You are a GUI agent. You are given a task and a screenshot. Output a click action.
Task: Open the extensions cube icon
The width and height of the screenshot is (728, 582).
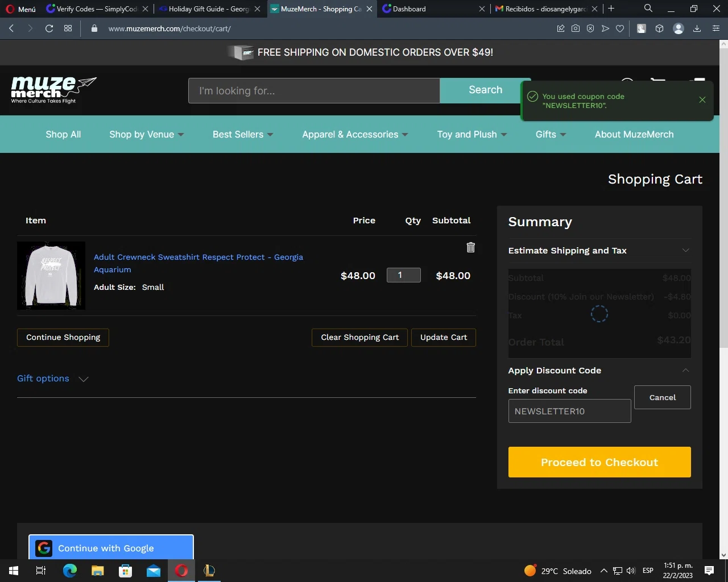pyautogui.click(x=660, y=28)
